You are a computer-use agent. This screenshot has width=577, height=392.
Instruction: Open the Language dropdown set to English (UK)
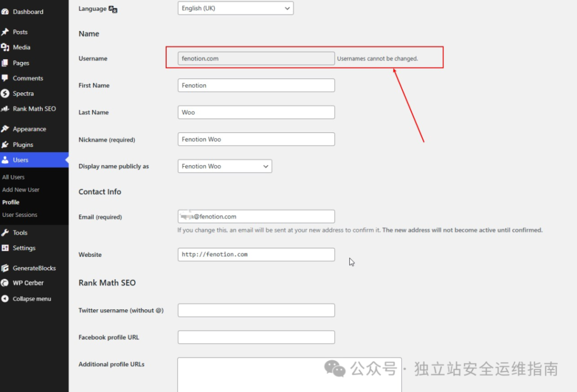point(236,8)
